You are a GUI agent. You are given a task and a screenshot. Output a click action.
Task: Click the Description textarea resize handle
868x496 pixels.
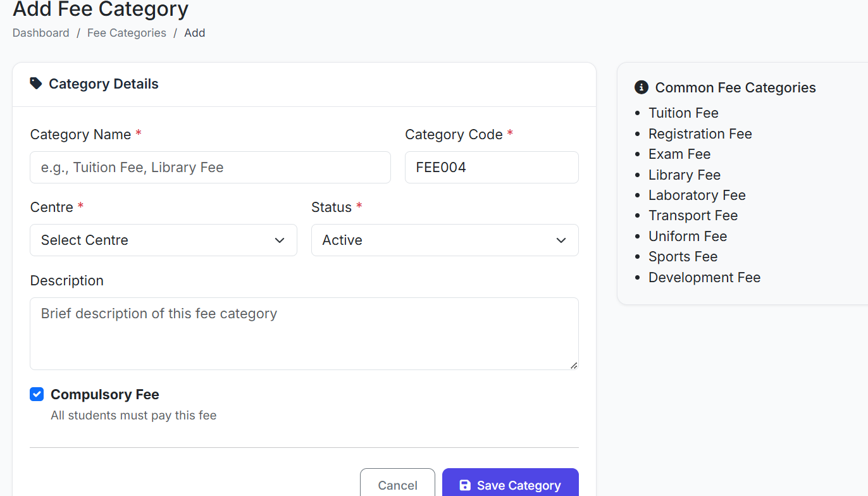click(574, 365)
